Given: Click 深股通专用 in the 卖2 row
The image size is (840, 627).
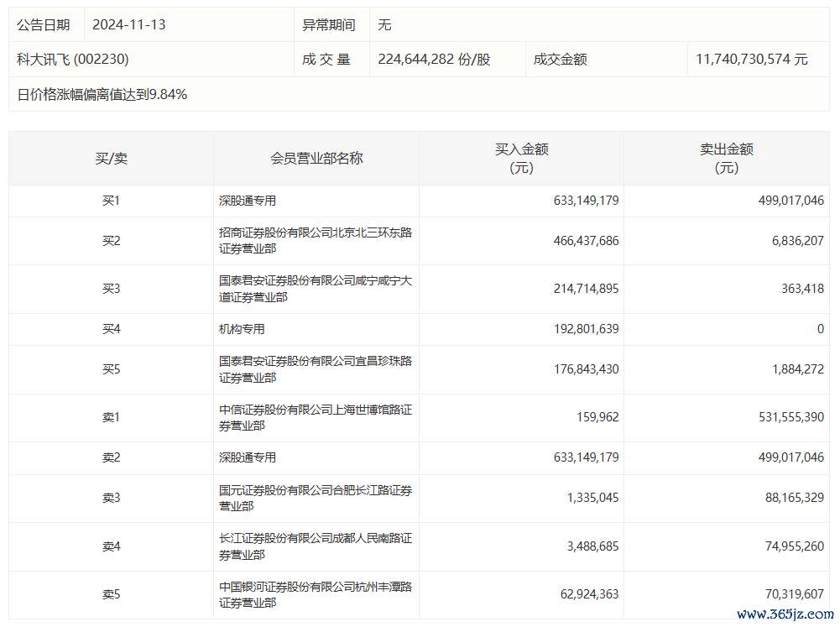Looking at the screenshot, I should [x=248, y=457].
